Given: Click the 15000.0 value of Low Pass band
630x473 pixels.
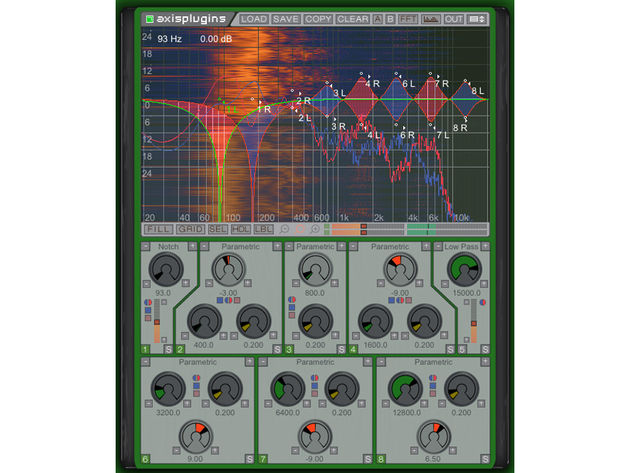Looking at the screenshot, I should 466,293.
